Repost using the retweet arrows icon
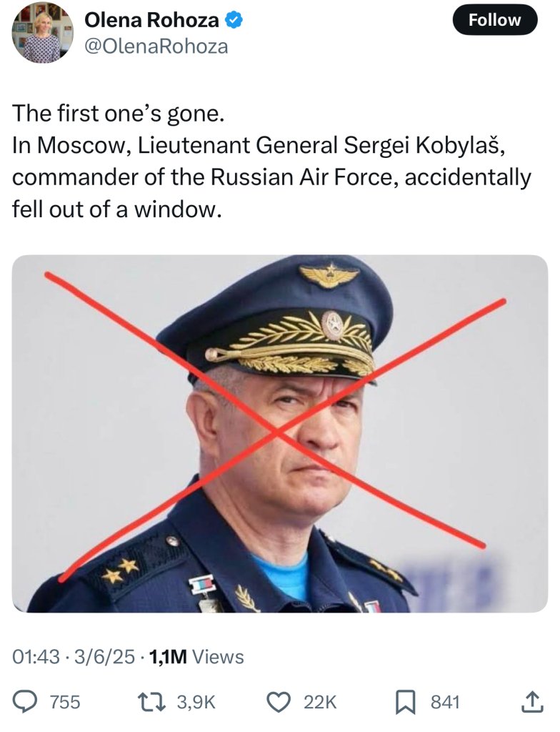This screenshot has width=560, height=732. (x=152, y=702)
